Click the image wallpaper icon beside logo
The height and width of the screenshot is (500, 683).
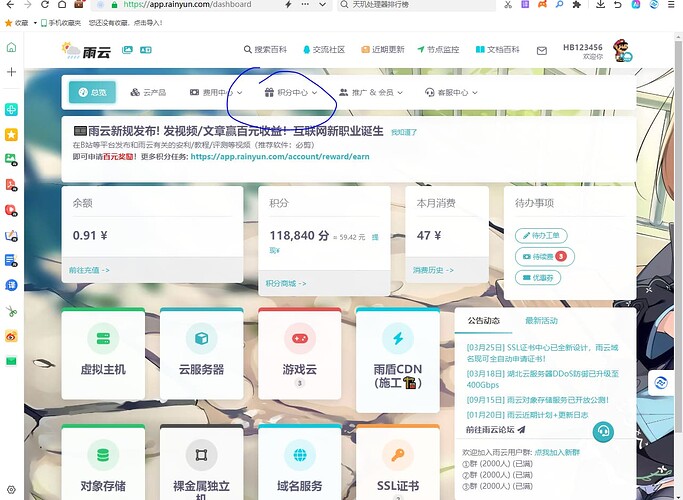pyautogui.click(x=127, y=50)
